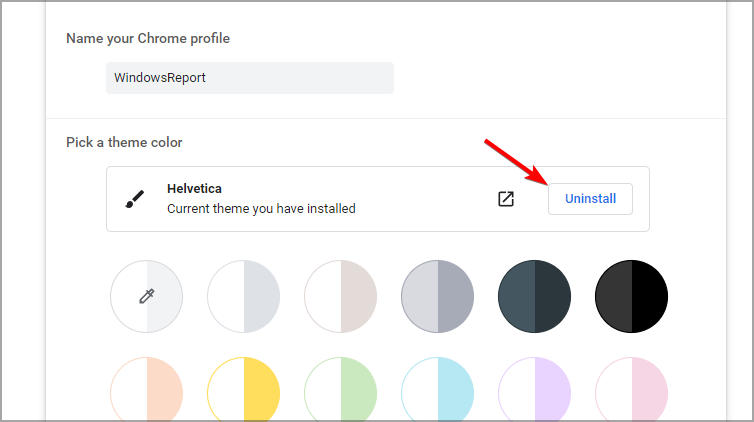Select the white and beige swatch
Screen dimensions: 754x422
click(x=340, y=296)
